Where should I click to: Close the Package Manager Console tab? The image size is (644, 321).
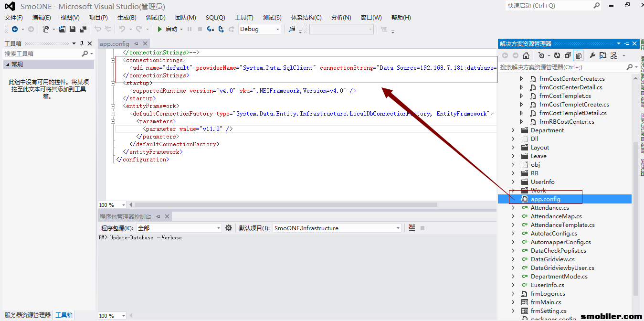tap(168, 216)
